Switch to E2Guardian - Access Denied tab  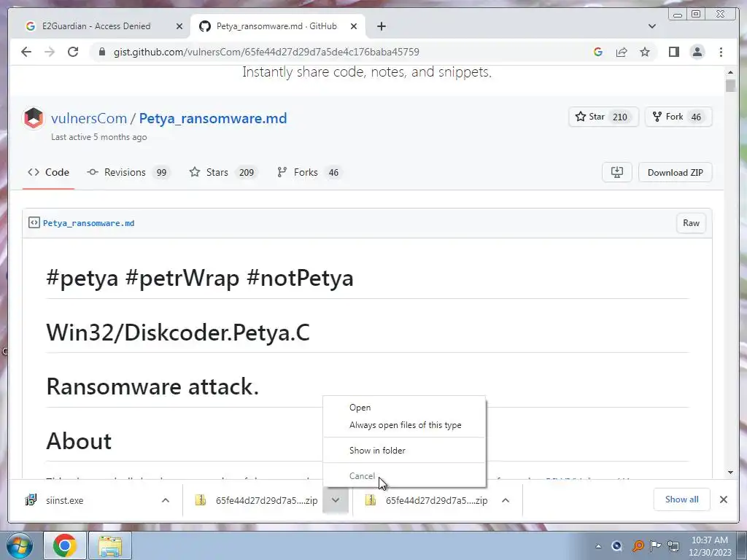pos(96,26)
